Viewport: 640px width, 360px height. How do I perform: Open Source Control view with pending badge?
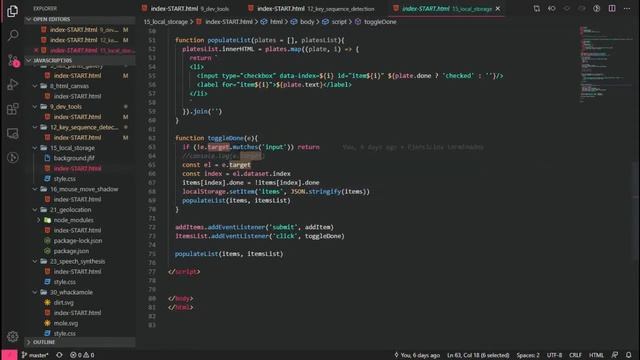coord(13,60)
